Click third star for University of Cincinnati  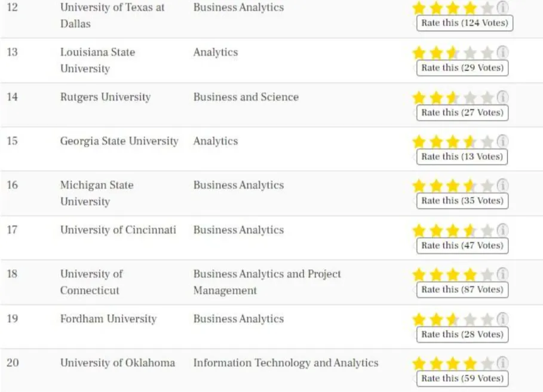pos(453,230)
